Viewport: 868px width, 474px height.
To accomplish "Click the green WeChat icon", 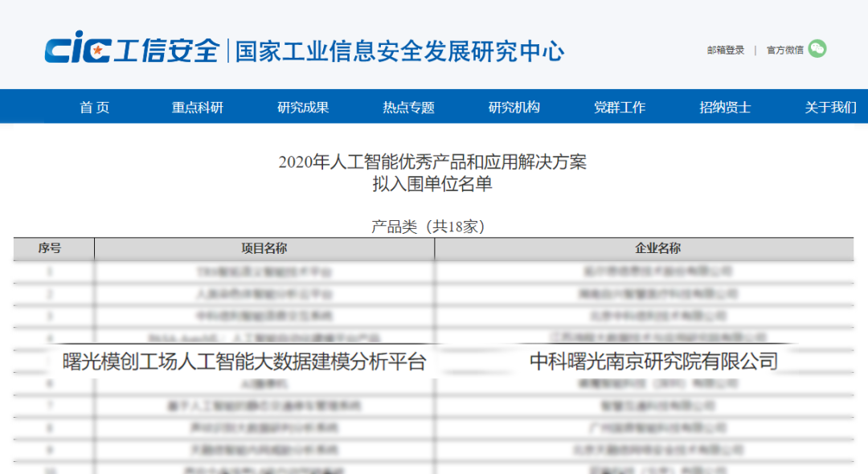I will tap(817, 49).
